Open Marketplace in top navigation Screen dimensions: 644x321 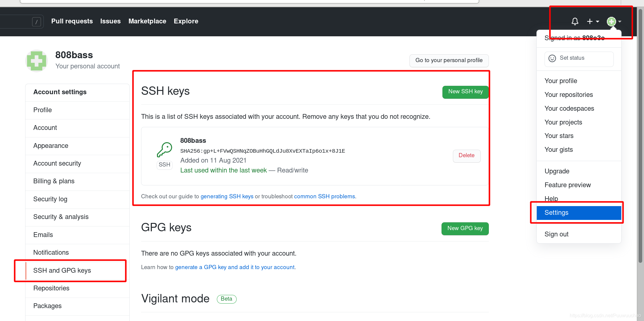[147, 21]
